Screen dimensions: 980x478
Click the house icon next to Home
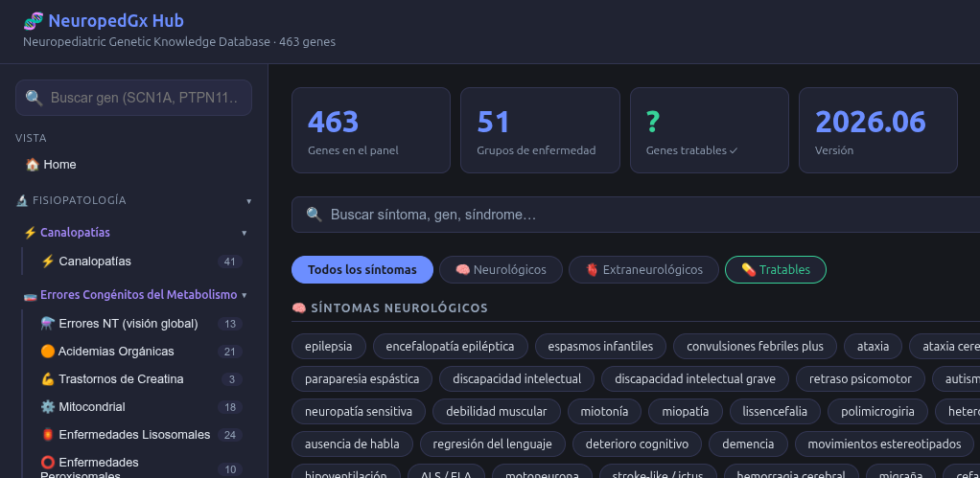pos(32,165)
